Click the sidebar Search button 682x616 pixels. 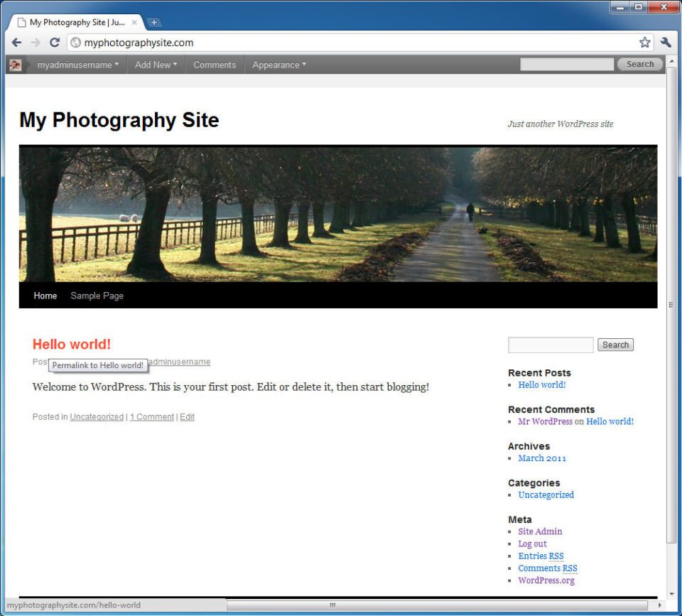(x=615, y=345)
